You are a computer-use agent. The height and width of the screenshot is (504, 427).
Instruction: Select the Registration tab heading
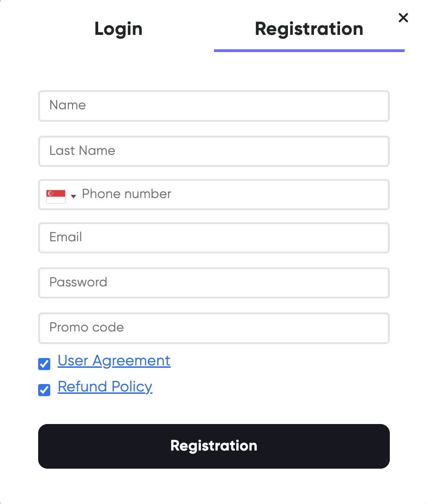(x=309, y=29)
